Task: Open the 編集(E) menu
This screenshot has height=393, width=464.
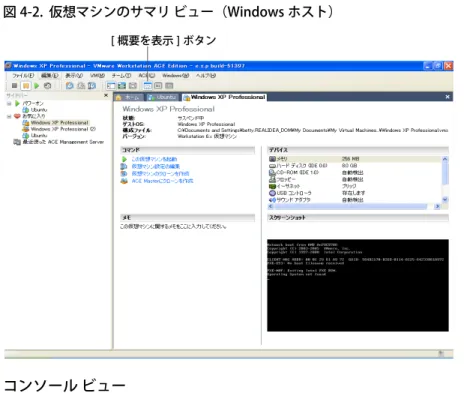Action: (50, 76)
